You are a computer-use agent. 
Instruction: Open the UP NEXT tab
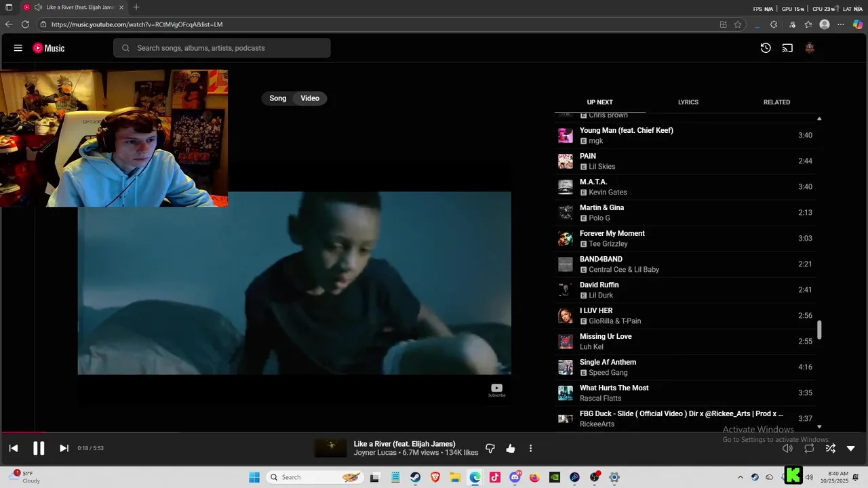[599, 102]
